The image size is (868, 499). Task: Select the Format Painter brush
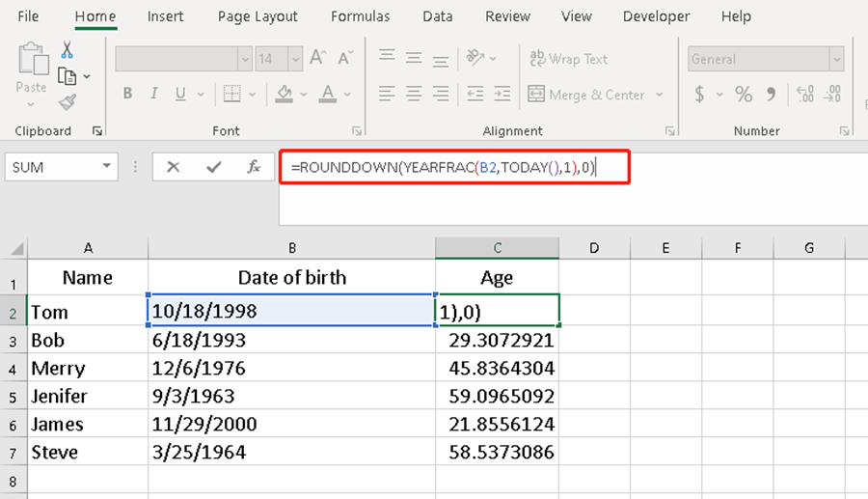click(x=67, y=102)
